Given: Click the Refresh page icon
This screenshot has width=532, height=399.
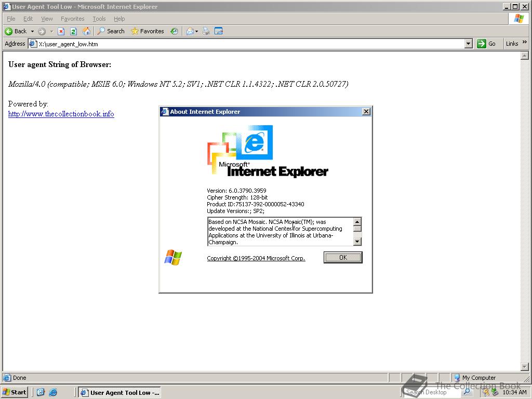Looking at the screenshot, I should (x=73, y=32).
